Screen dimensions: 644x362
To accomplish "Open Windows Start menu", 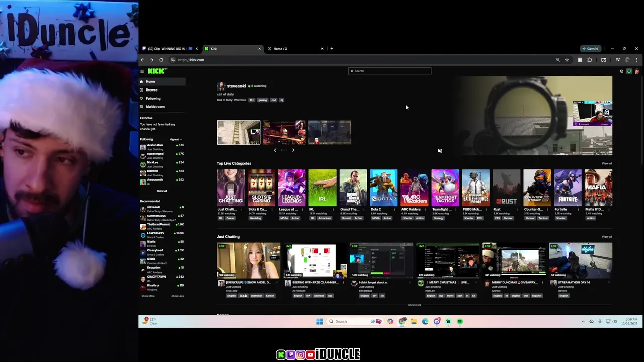I will pos(319,321).
